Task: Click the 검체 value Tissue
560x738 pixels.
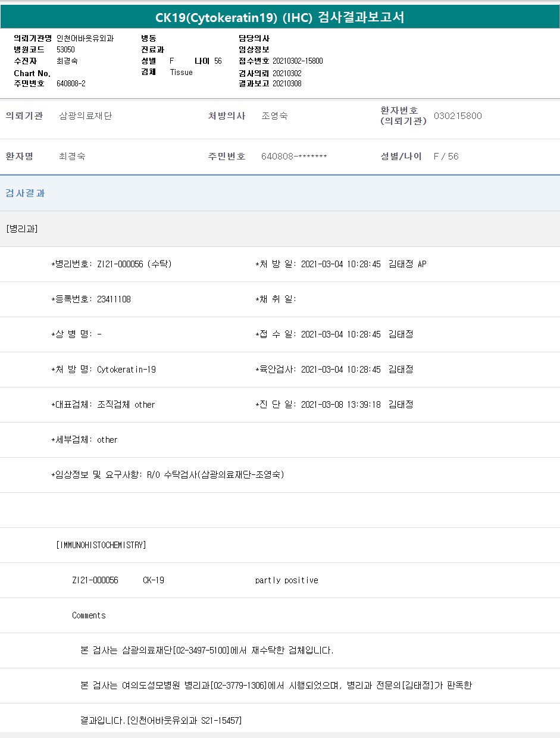Action: point(181,72)
